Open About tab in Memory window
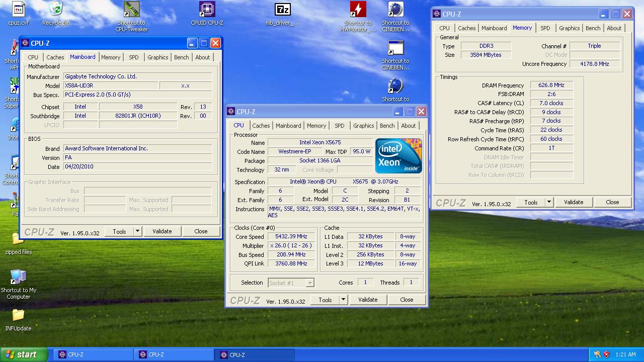Image resolution: width=644 pixels, height=362 pixels. (x=614, y=28)
